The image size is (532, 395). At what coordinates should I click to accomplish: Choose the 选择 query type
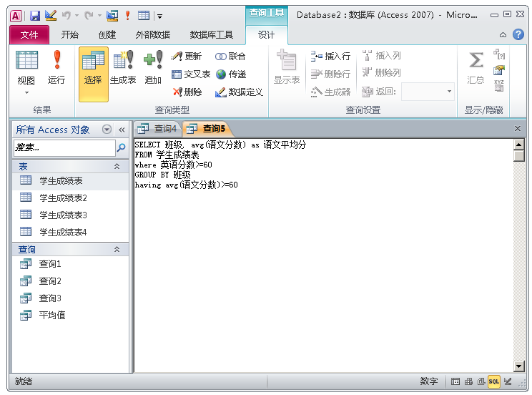click(93, 74)
